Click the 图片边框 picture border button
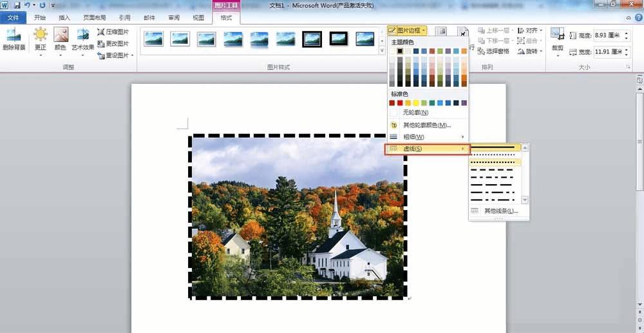The height and width of the screenshot is (333, 644). pos(407,30)
